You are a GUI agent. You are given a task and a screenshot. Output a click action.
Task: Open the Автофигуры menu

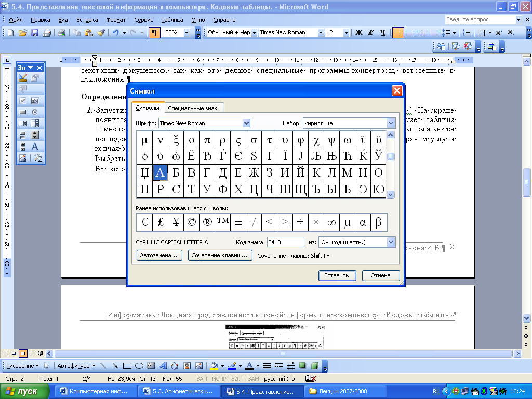76,366
